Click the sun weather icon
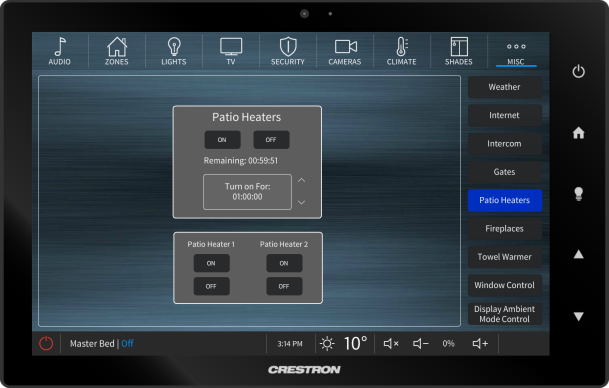The width and height of the screenshot is (609, 388). [x=327, y=343]
